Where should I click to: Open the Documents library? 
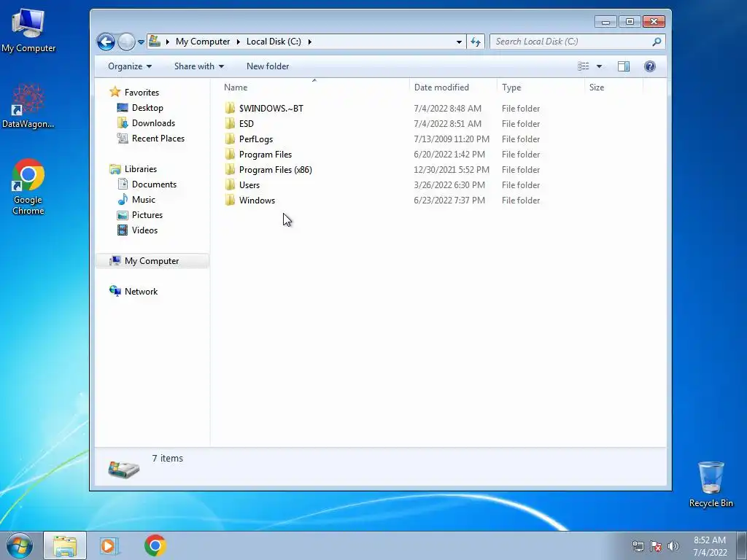click(x=154, y=184)
